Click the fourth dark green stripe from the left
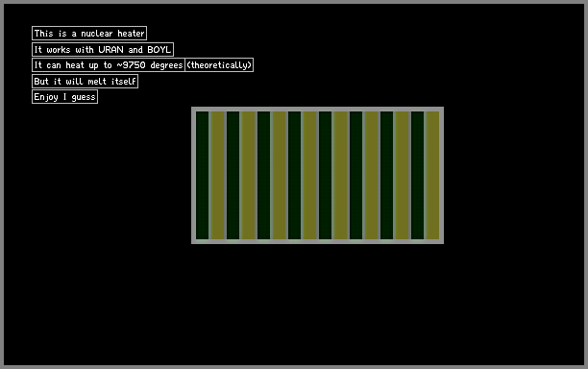This screenshot has width=588, height=369. pos(294,175)
